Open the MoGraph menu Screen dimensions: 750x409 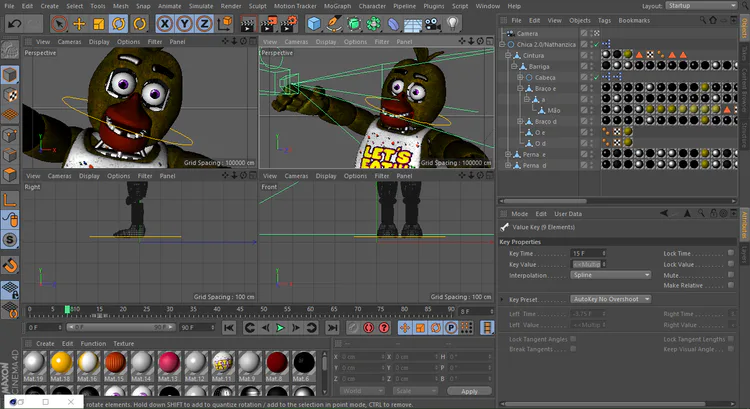pyautogui.click(x=336, y=6)
